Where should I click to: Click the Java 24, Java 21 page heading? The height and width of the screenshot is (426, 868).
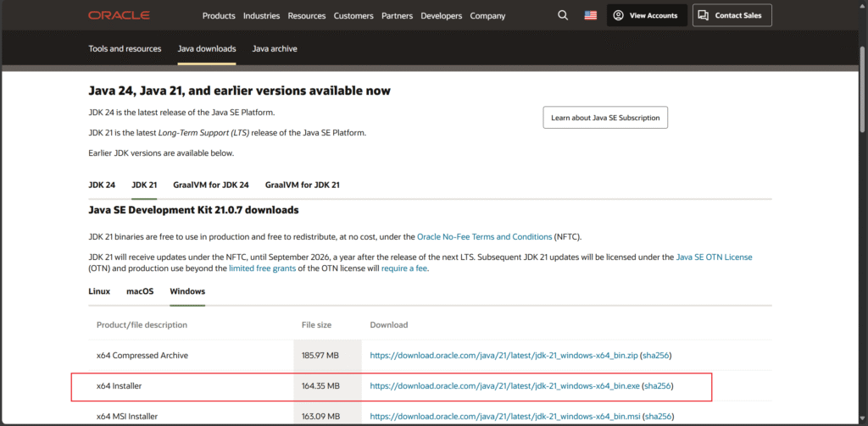(239, 90)
